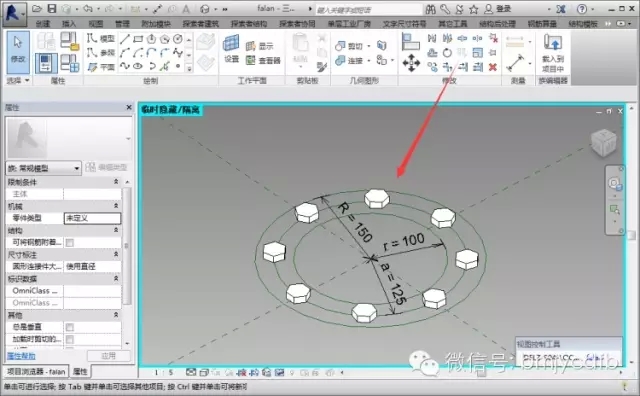Click the ViewCube in the 3D view
640x396 pixels.
[x=603, y=142]
